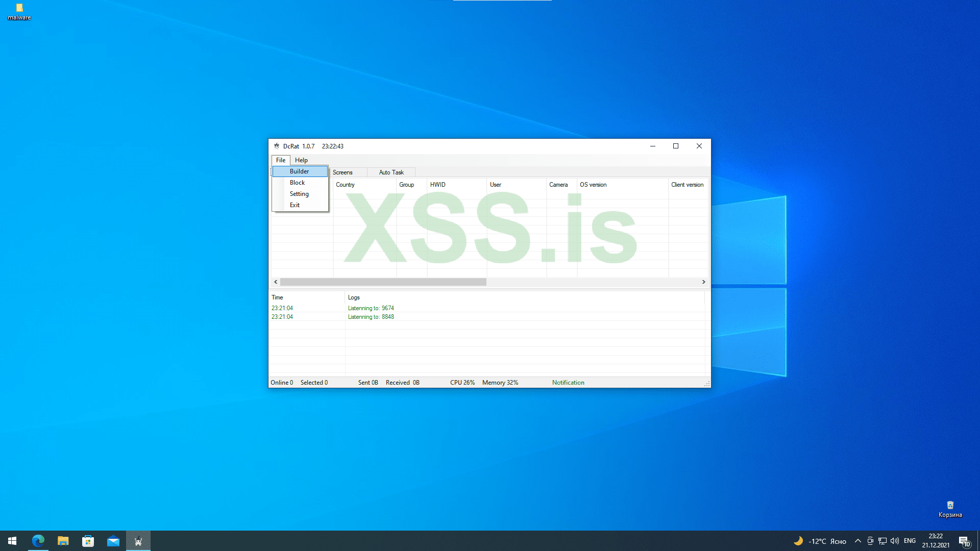Click the horizontal scrollbar right arrow

click(x=703, y=282)
